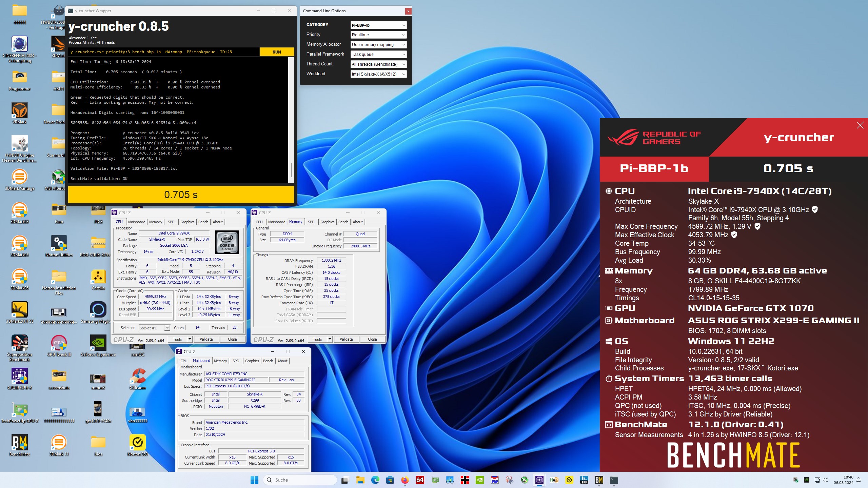Expand the Tools arrow in CPU-Z CPU window
Screen dimensions: 868x488
coord(190,339)
